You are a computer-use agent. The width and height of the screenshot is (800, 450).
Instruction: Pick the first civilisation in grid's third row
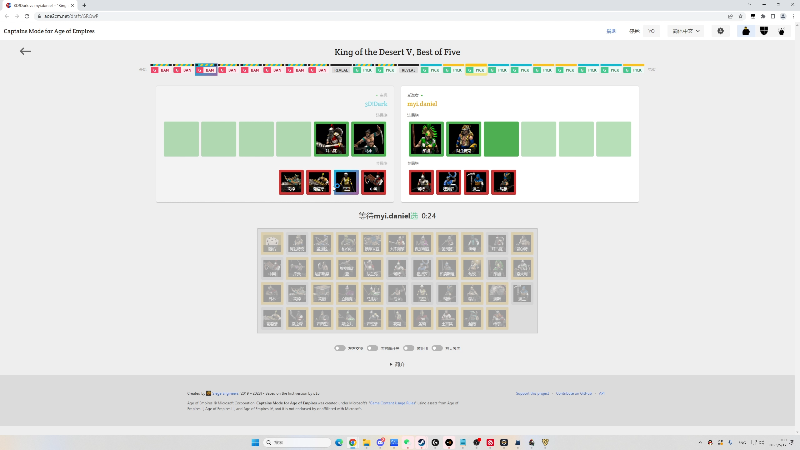[272, 293]
